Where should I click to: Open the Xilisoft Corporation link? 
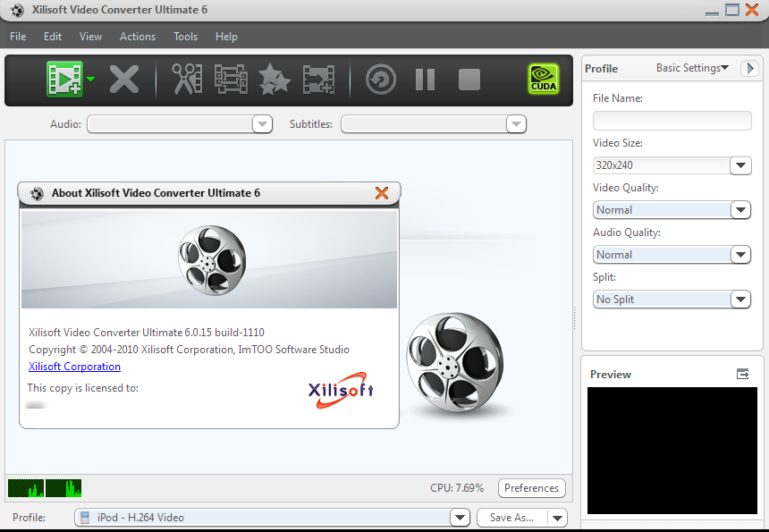tap(74, 367)
